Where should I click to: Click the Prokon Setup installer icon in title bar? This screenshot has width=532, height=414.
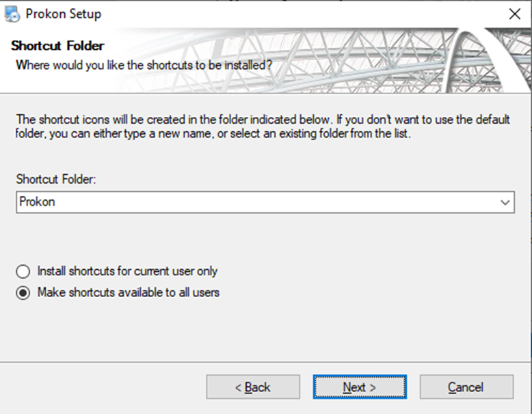12,13
